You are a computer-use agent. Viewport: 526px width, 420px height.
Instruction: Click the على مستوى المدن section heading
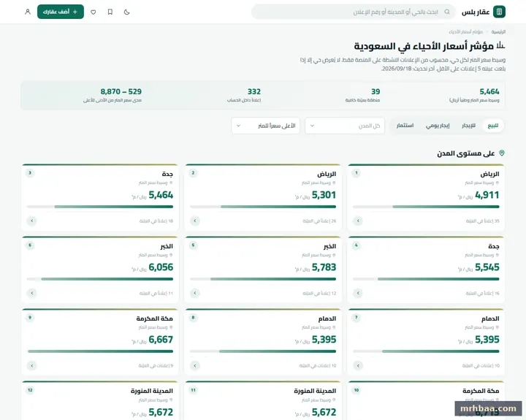tap(465, 153)
